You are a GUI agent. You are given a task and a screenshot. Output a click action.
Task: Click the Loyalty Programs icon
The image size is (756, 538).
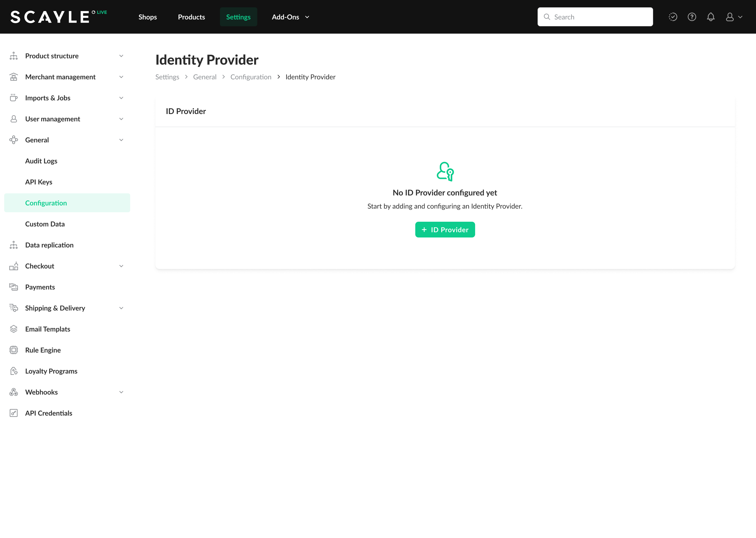tap(14, 371)
